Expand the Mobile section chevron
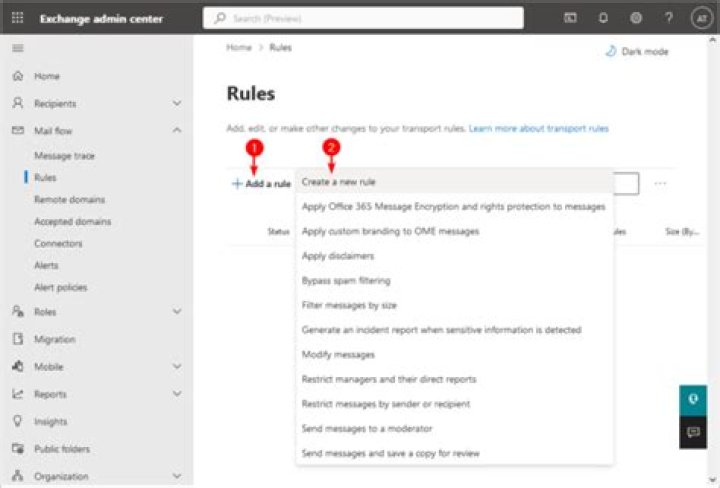The width and height of the screenshot is (720, 488). (177, 366)
